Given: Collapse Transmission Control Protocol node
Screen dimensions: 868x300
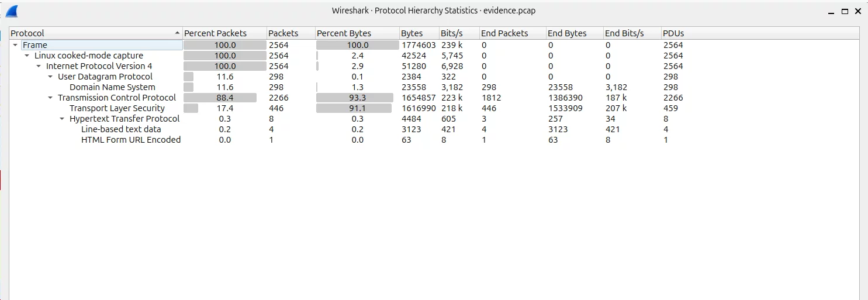Looking at the screenshot, I should pos(50,98).
